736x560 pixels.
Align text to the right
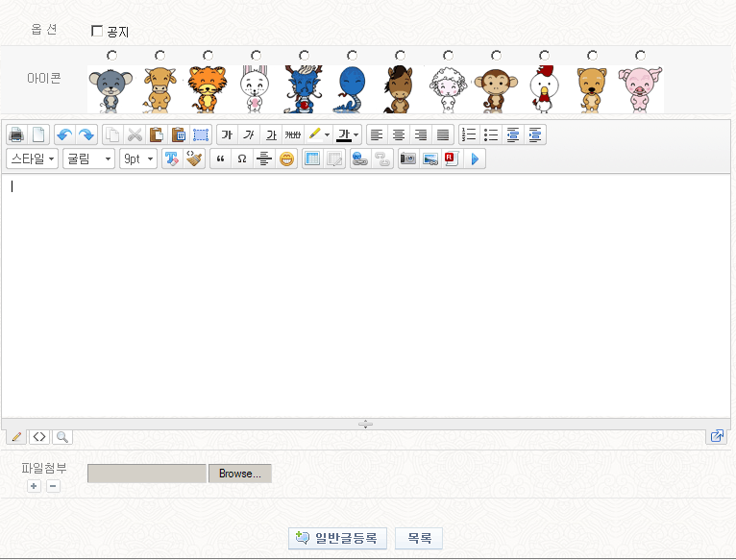tap(421, 135)
